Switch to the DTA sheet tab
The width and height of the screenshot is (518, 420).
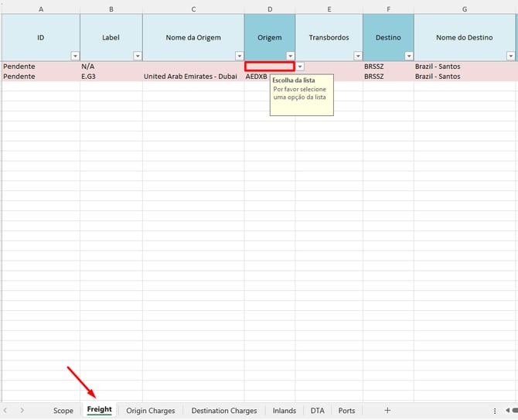(x=318, y=410)
